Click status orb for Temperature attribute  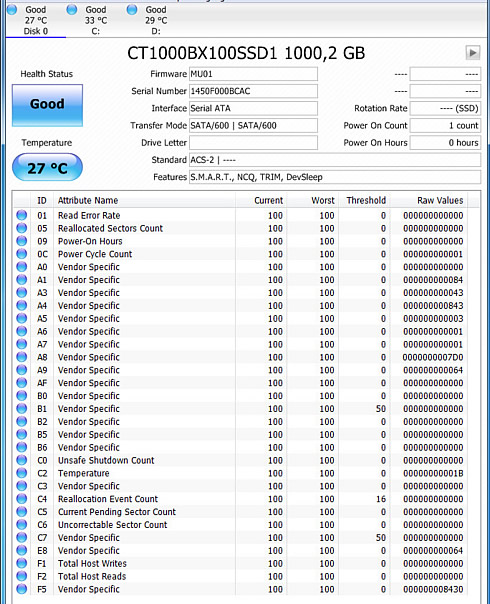pos(22,473)
